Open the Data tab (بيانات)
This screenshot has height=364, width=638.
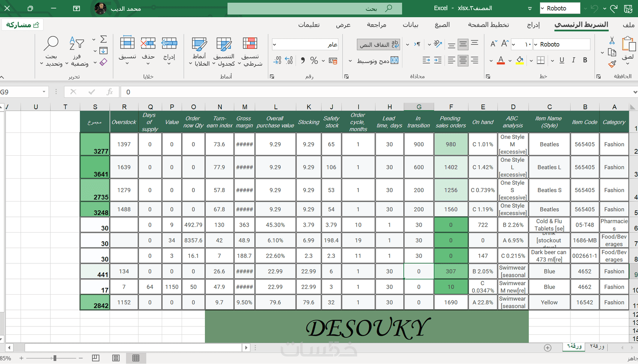[x=411, y=25]
